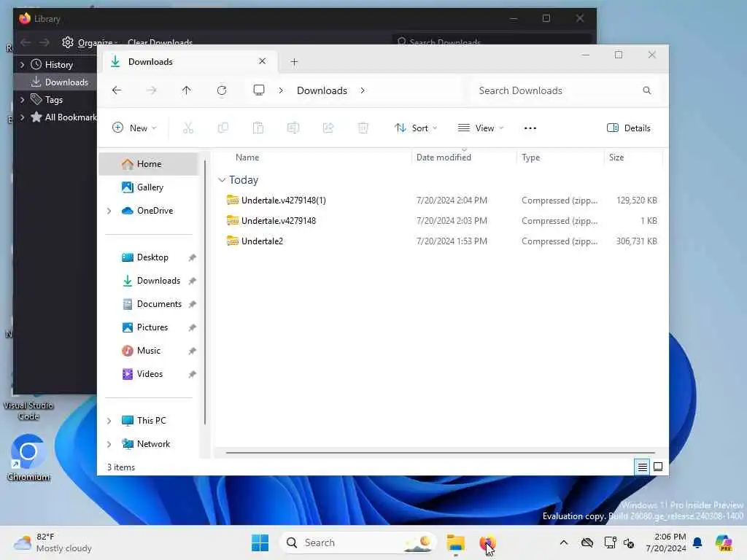Image resolution: width=747 pixels, height=560 pixels.
Task: Click chevron after Downloads in address bar
Action: (363, 90)
